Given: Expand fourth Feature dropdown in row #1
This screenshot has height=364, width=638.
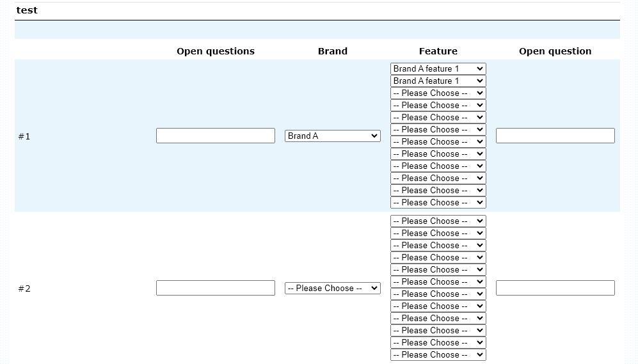Looking at the screenshot, I should pyautogui.click(x=438, y=105).
